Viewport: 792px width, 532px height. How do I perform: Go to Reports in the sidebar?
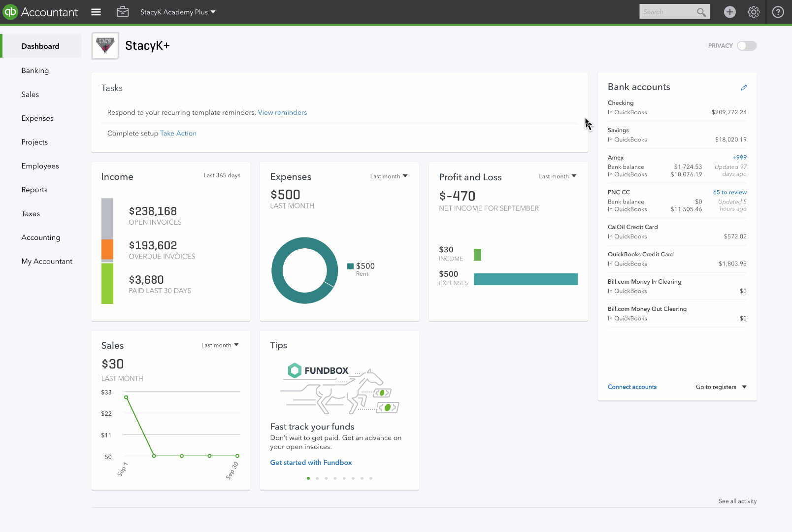tap(34, 190)
